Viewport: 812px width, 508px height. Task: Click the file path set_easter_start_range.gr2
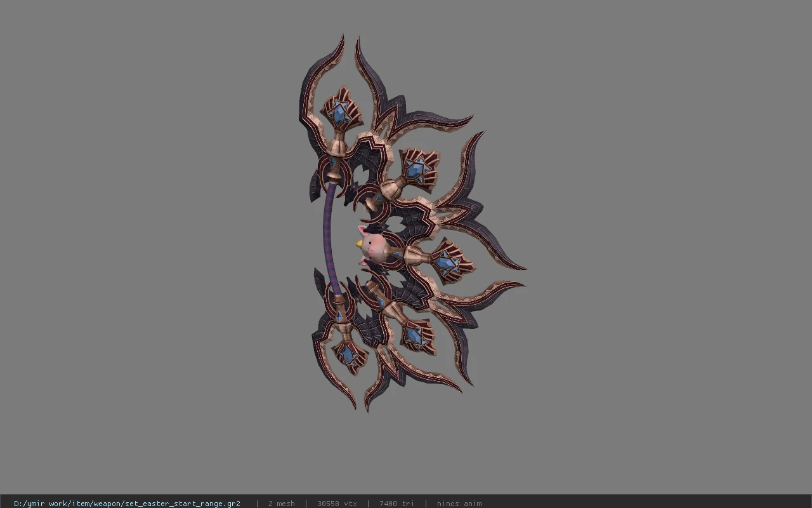click(x=127, y=504)
